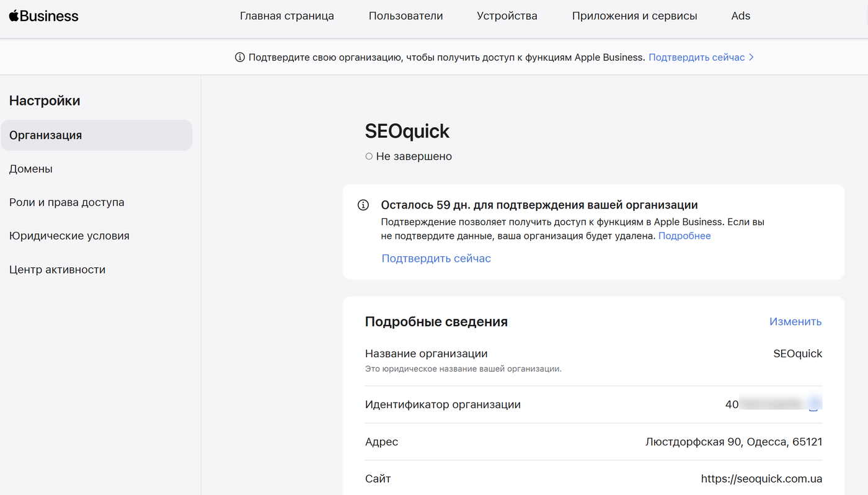
Task: Click 'Изменить' to edit the details
Action: (795, 321)
